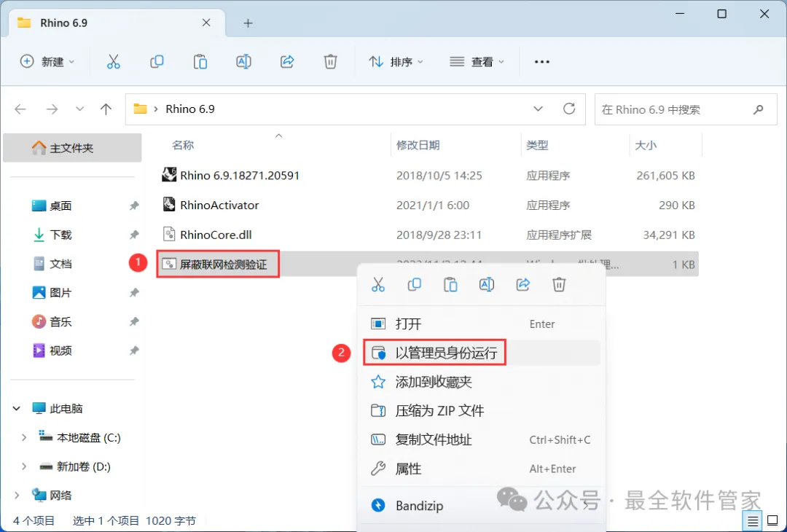Go up one folder level
This screenshot has height=532, width=787.
tap(106, 109)
